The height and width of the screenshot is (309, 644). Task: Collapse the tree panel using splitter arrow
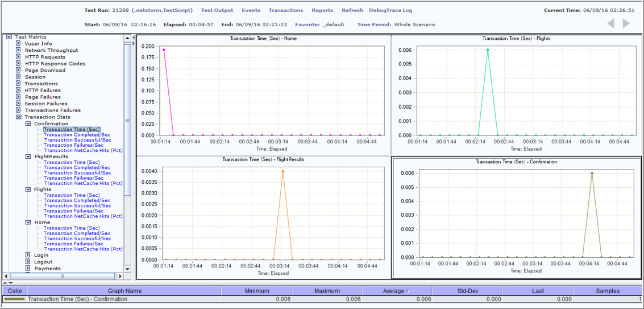(x=133, y=38)
